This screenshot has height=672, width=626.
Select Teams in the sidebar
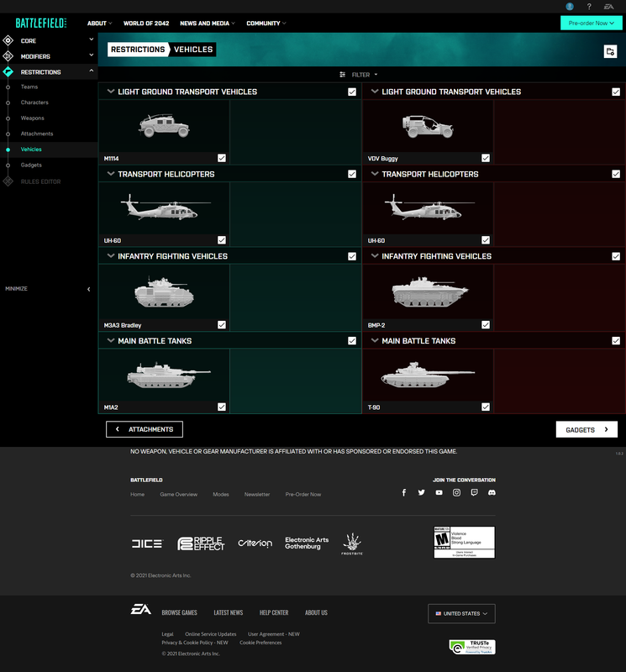coord(29,87)
